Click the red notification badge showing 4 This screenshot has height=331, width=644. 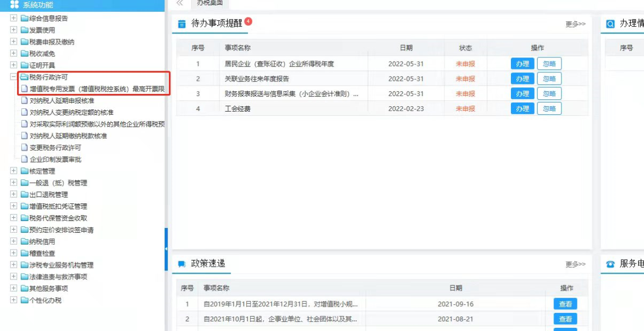(248, 21)
